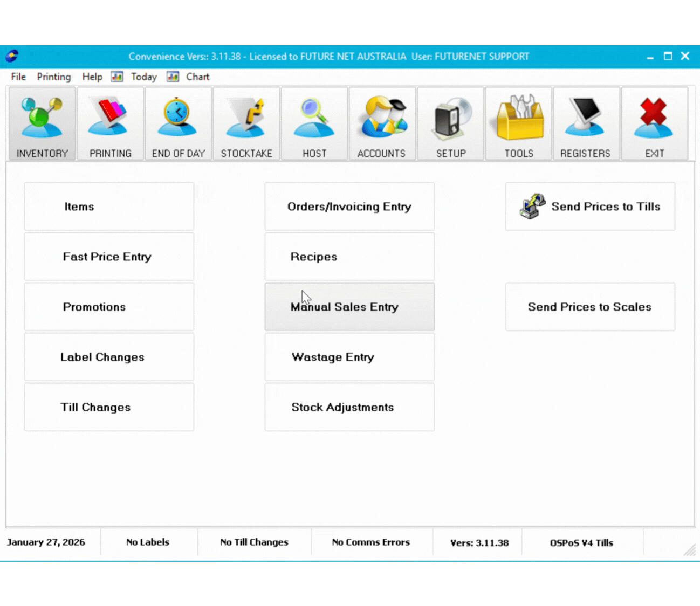Open the Today chart icon

(117, 77)
